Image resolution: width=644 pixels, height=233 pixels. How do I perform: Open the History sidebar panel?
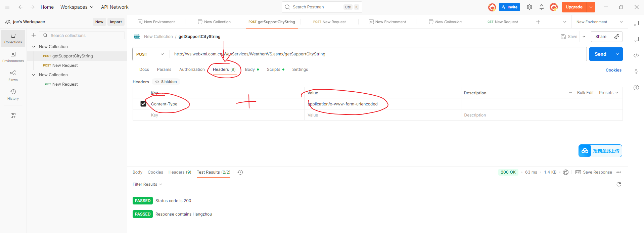(x=13, y=95)
